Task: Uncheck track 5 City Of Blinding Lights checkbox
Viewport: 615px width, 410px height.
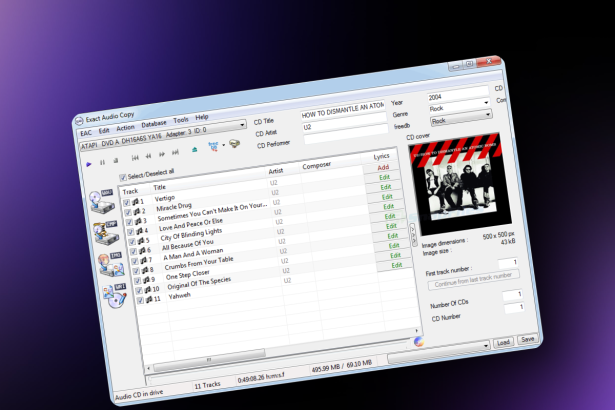Action: coord(132,242)
